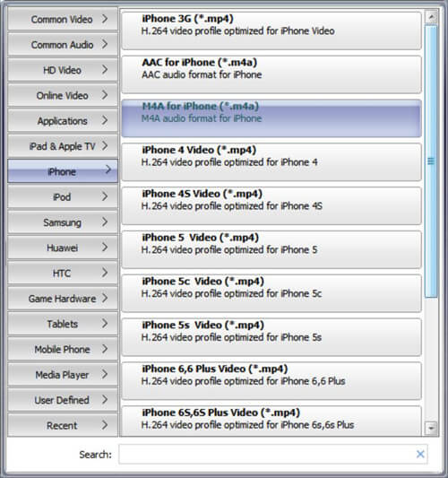The width and height of the screenshot is (448, 478).
Task: Pick iPhone 5 Video (*.mp4) profile
Action: pos(271,249)
